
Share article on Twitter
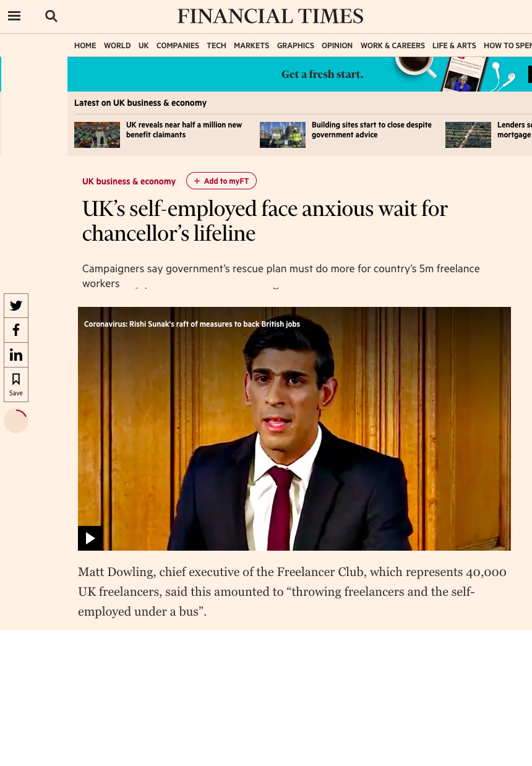pyautogui.click(x=16, y=306)
